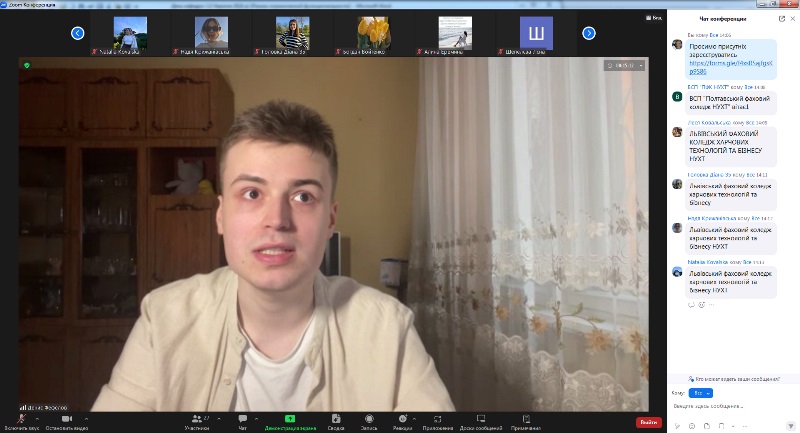This screenshot has height=433, width=800.
Task: Unmute the microphone in the toolbar
Action: (21, 421)
